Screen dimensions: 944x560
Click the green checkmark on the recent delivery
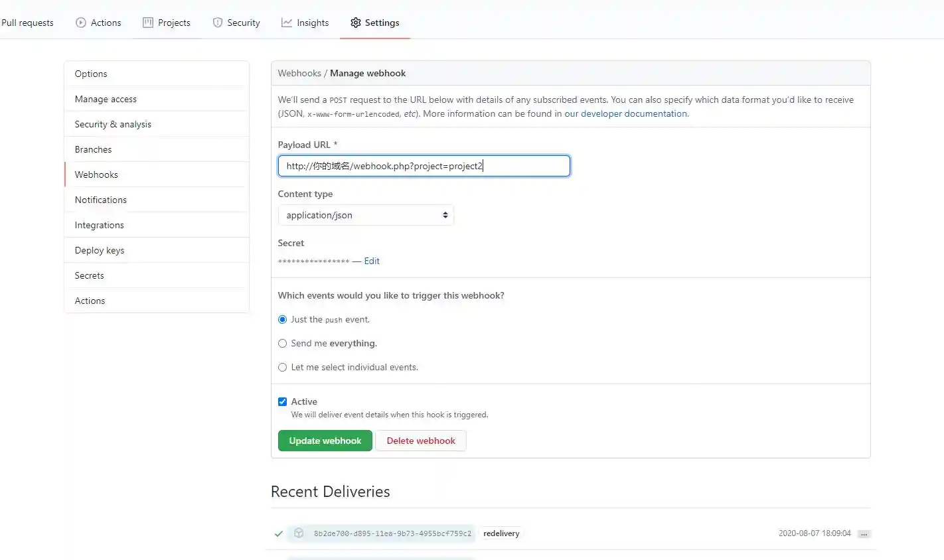click(278, 533)
